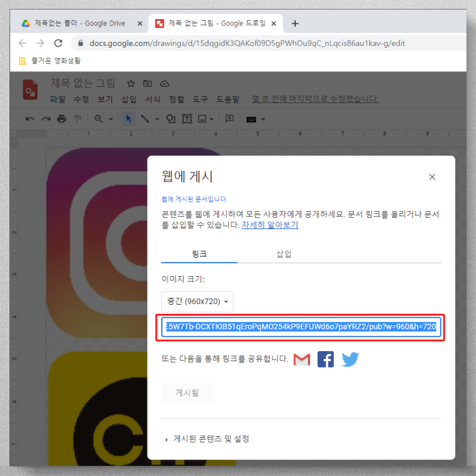Open the 서식 menu
The height and width of the screenshot is (476, 476).
153,99
